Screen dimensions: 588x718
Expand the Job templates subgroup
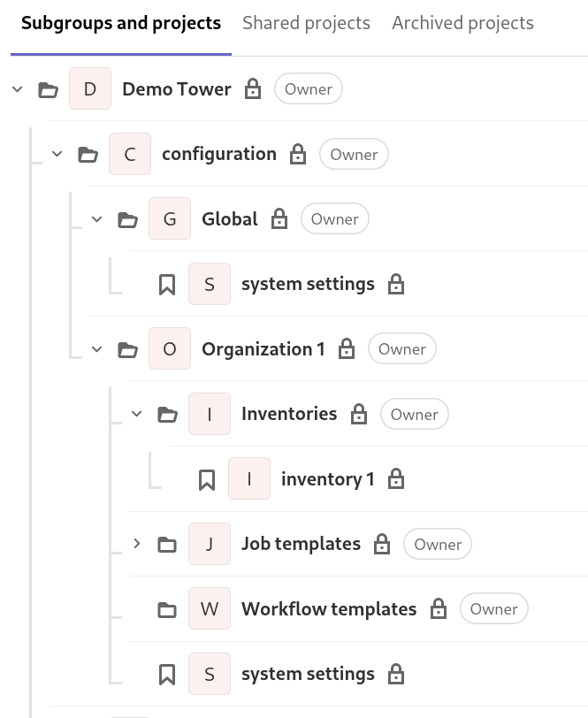pyautogui.click(x=137, y=544)
